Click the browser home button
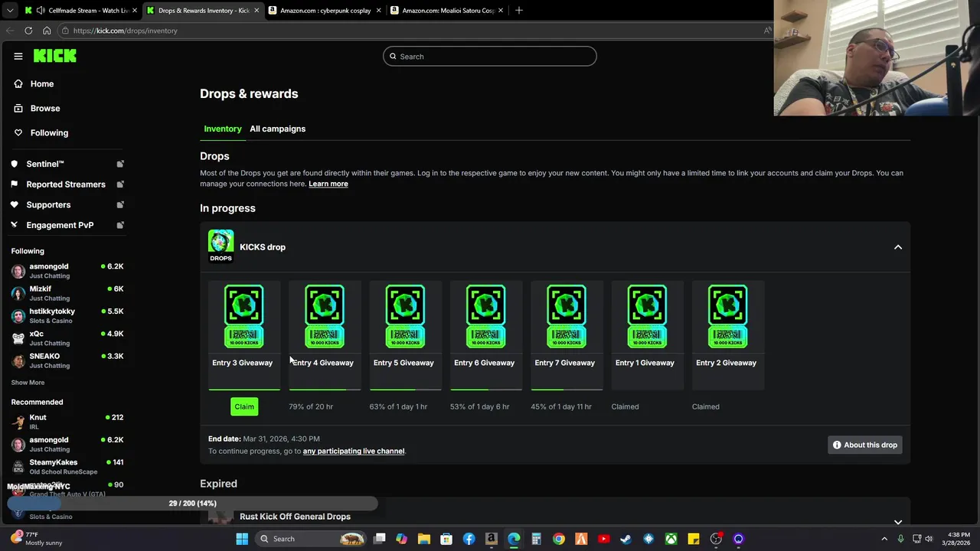The image size is (980, 551). point(47,31)
